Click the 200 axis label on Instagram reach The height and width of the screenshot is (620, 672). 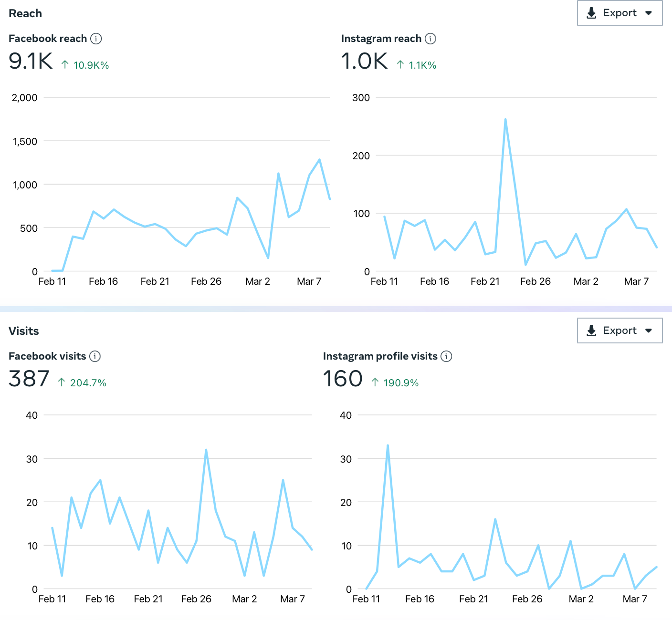pos(361,156)
